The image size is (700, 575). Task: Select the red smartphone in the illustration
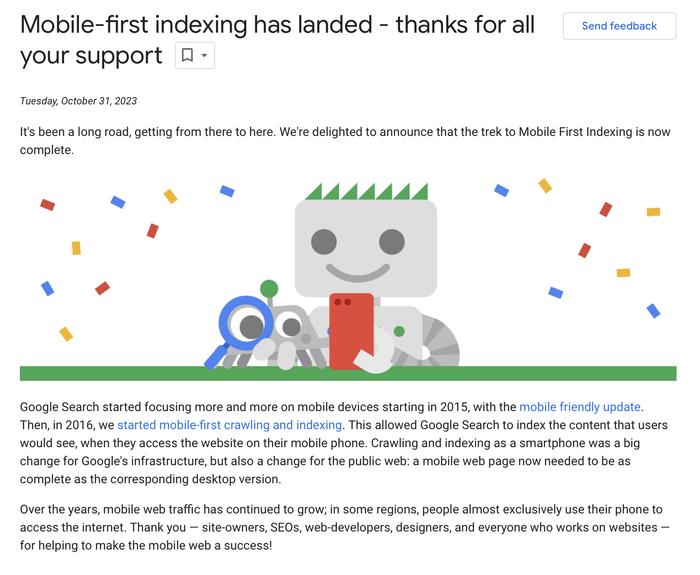351,330
